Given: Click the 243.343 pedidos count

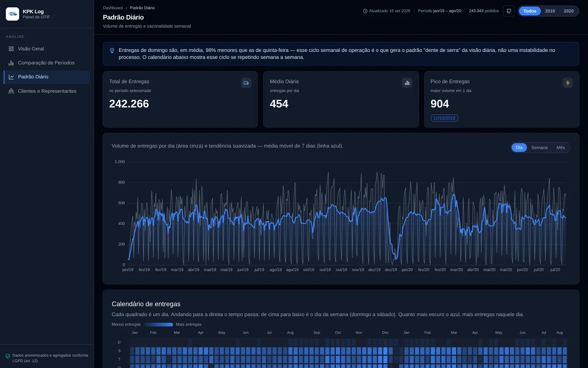Looking at the screenshot, I should click(x=484, y=11).
